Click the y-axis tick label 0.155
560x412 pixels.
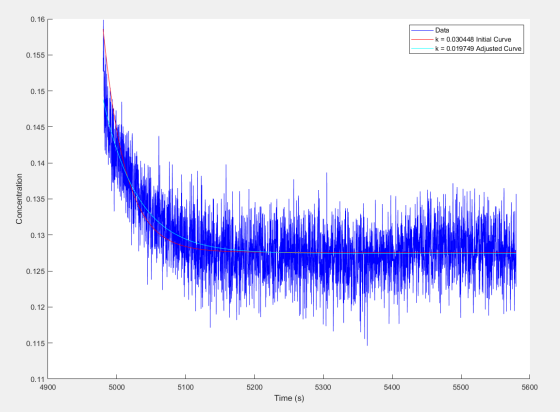tap(36, 55)
